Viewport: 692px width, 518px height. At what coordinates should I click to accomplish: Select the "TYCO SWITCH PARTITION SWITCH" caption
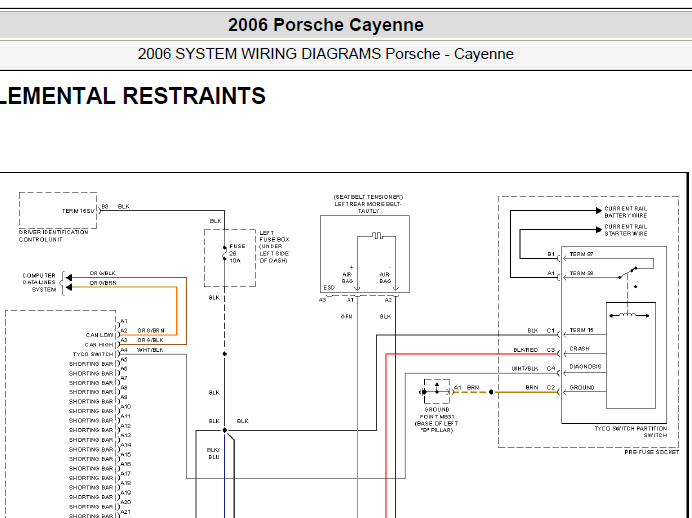click(631, 432)
